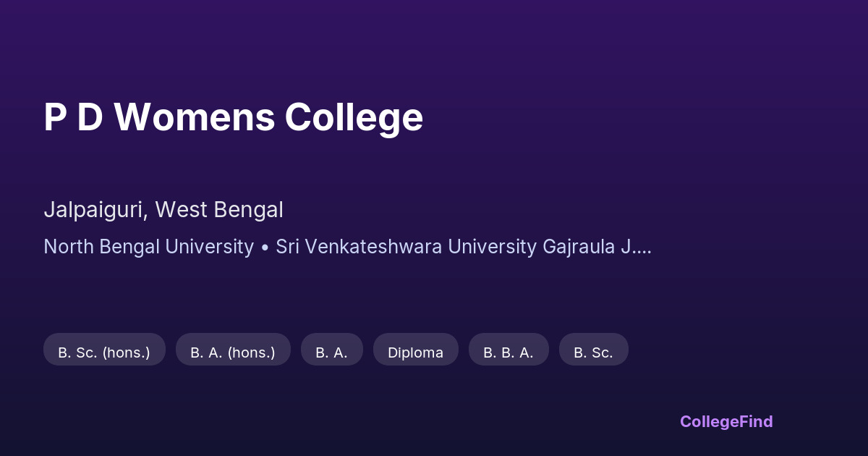This screenshot has height=456, width=868.
Task: Click the word College in the large heading
Action: click(x=354, y=117)
